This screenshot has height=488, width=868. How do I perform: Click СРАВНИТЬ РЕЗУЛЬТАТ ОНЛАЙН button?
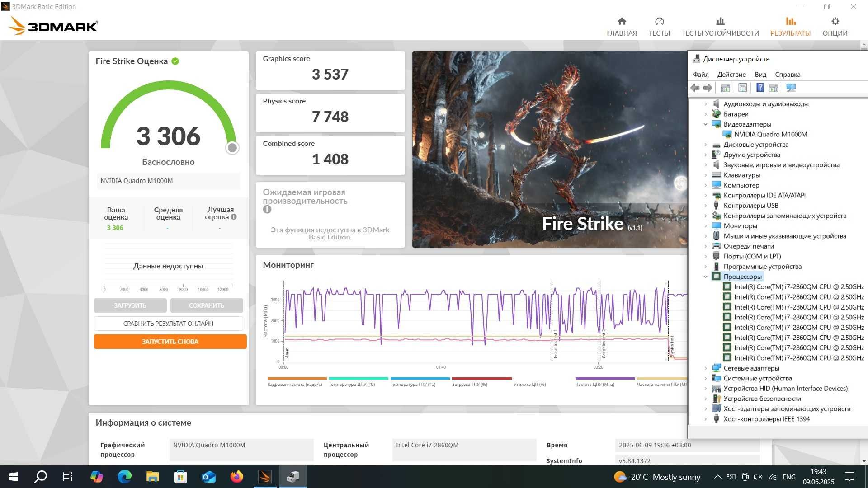[168, 324]
